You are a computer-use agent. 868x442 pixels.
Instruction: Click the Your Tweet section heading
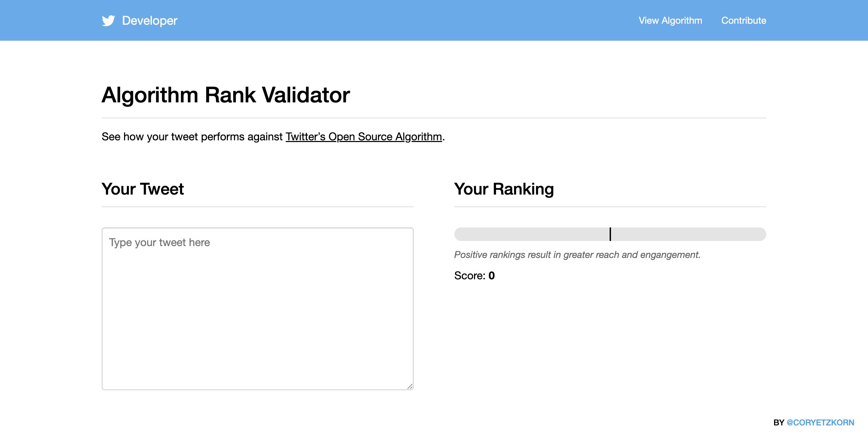click(143, 189)
